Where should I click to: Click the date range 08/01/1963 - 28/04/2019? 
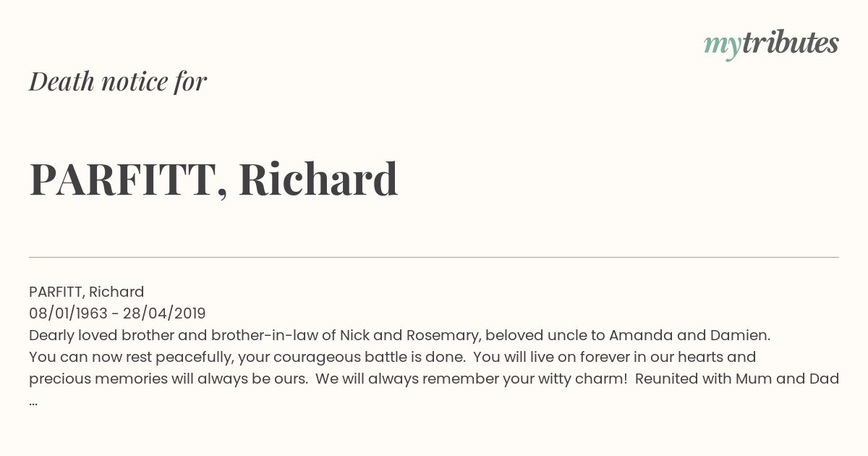(x=117, y=313)
